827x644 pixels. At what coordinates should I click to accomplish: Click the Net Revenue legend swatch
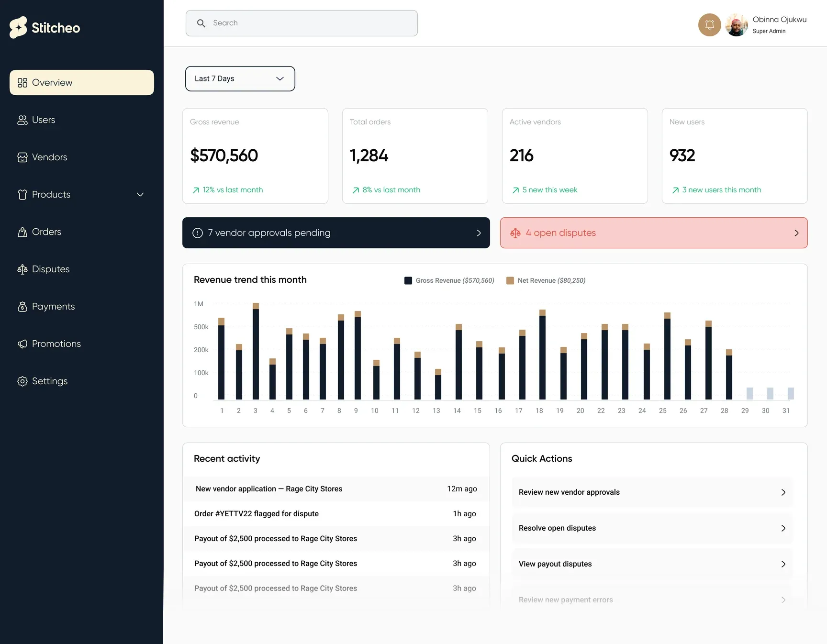click(510, 281)
